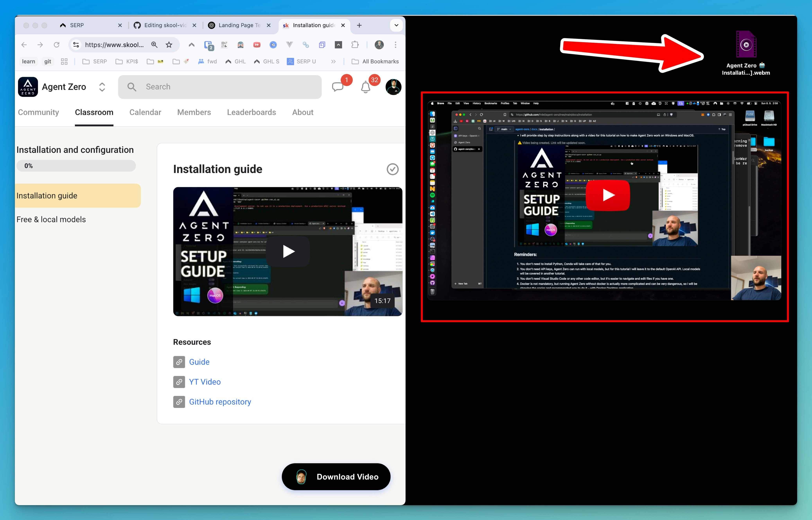812x520 pixels.
Task: Click the 0% course progress bar
Action: pos(76,166)
